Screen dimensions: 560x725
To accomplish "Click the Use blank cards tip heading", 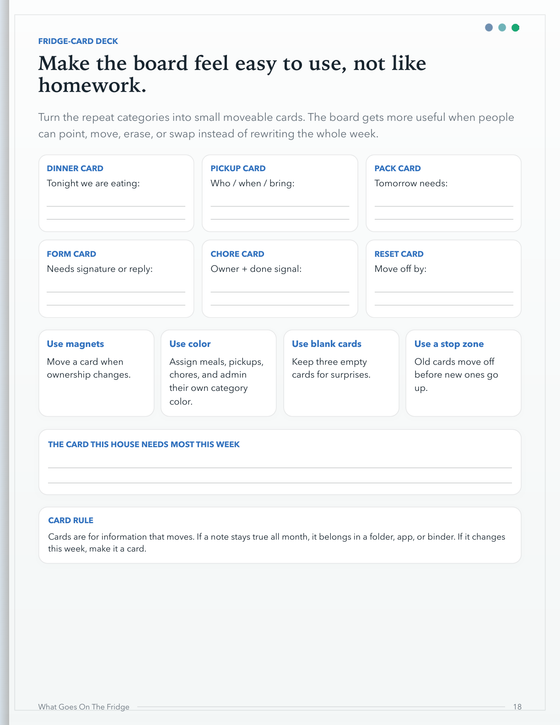I will (326, 344).
